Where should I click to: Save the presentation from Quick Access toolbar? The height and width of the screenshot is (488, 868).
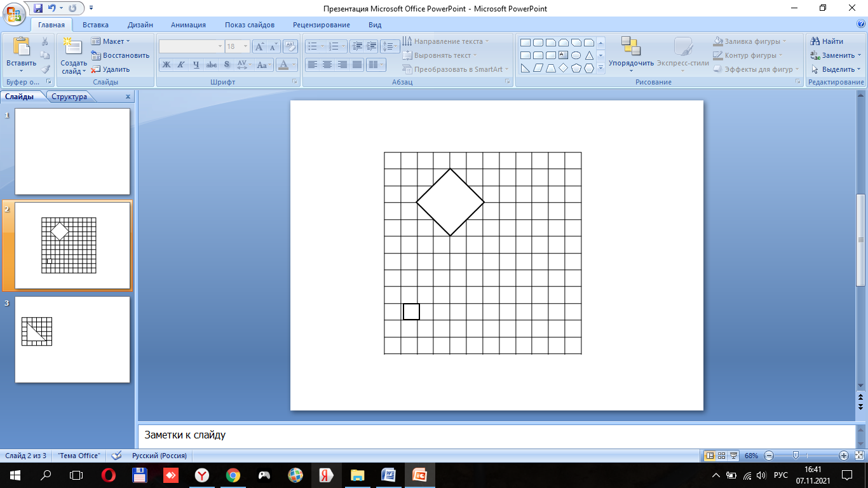tap(37, 8)
